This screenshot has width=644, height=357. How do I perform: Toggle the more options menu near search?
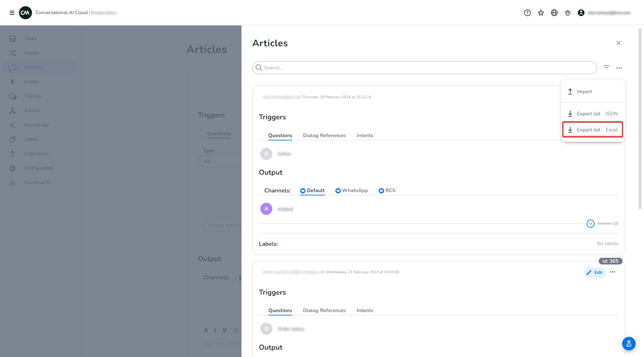[619, 68]
